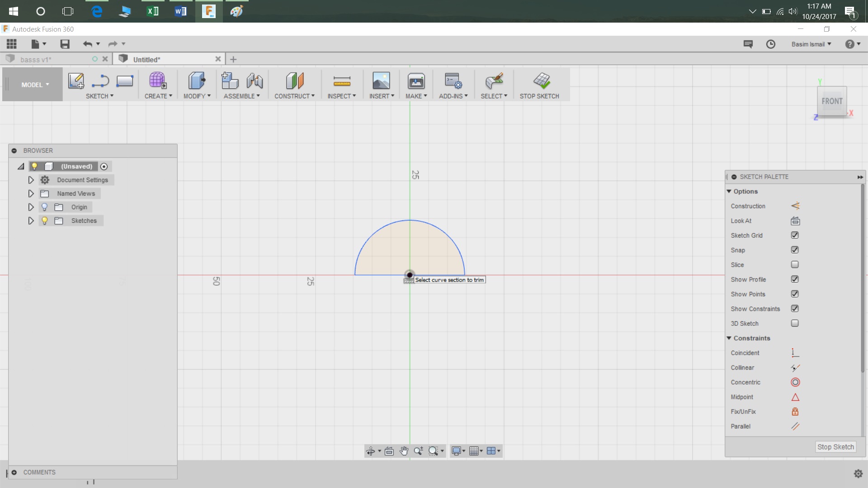Click the Joint assemble icon
Image resolution: width=868 pixels, height=488 pixels.
point(255,81)
